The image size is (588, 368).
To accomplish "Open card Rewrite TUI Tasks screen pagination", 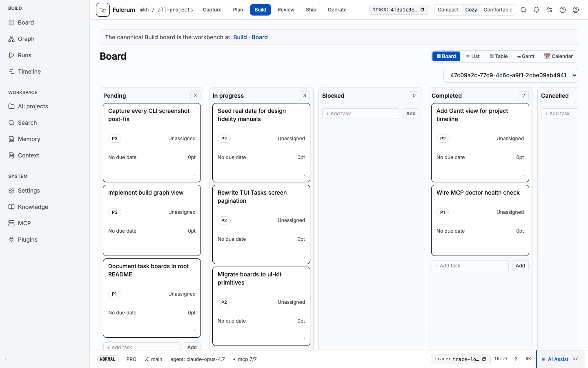I will [x=261, y=224].
